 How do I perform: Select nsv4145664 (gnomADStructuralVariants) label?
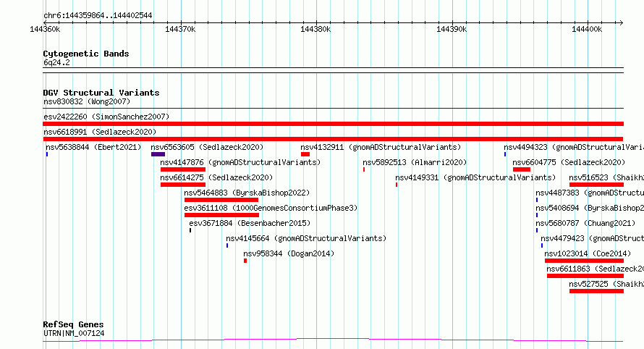[306, 238]
